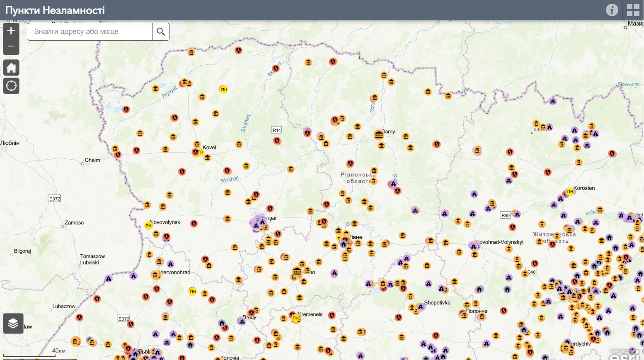
Task: Return to the default home extent
Action: [x=11, y=68]
